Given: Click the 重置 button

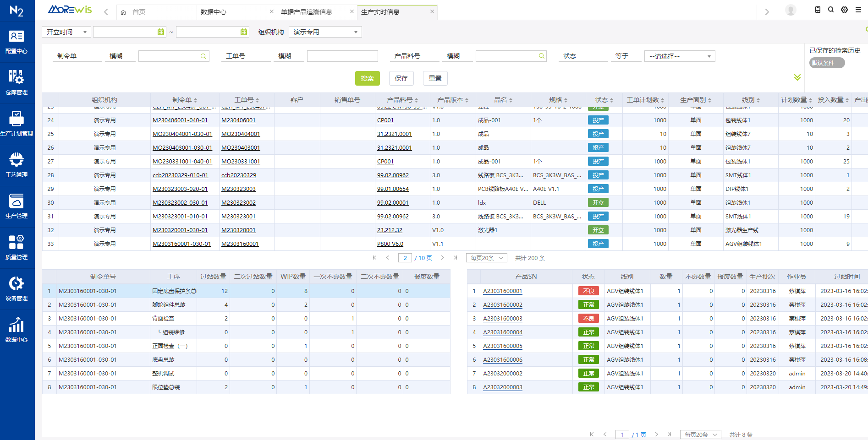Looking at the screenshot, I should click(435, 78).
